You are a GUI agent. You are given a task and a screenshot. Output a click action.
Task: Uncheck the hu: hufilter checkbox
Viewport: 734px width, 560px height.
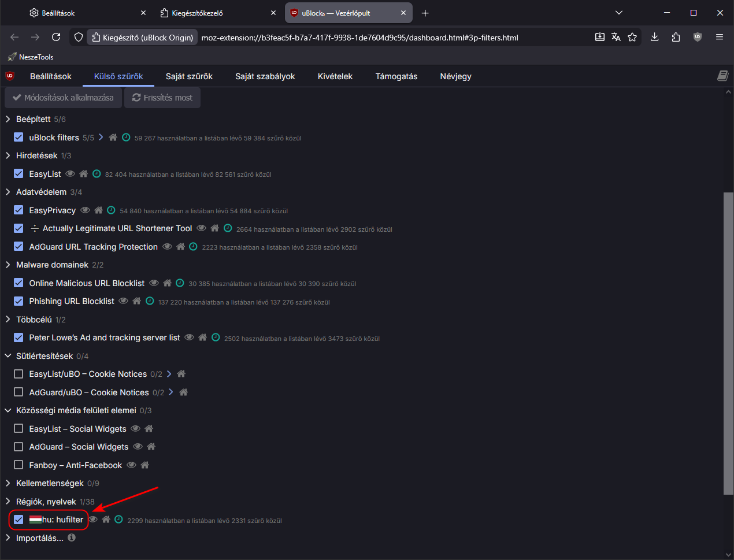(18, 520)
